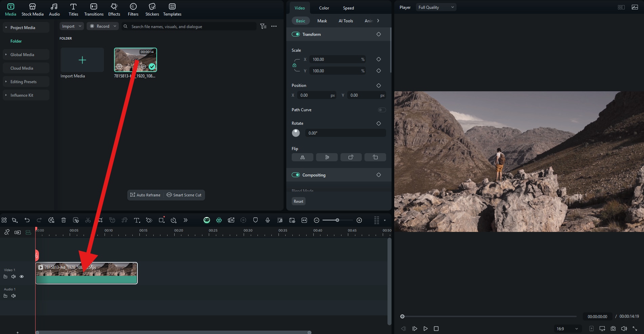Select the Text tool in timeline toolbar
Viewport: 644px width, 334px height.
(x=137, y=220)
